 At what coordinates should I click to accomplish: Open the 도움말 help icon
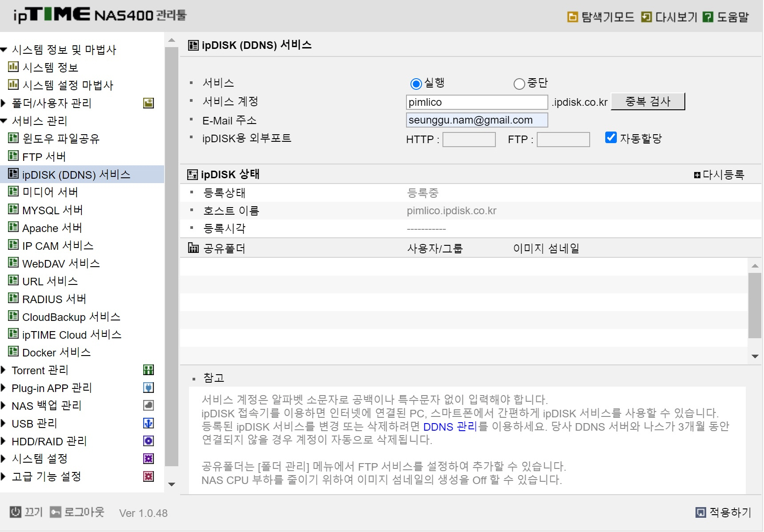click(x=708, y=17)
